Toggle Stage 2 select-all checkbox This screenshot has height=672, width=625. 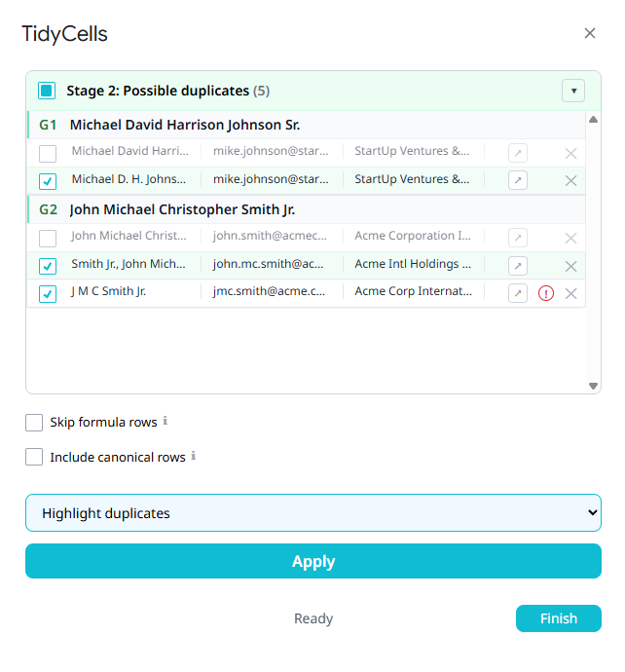[x=47, y=91]
